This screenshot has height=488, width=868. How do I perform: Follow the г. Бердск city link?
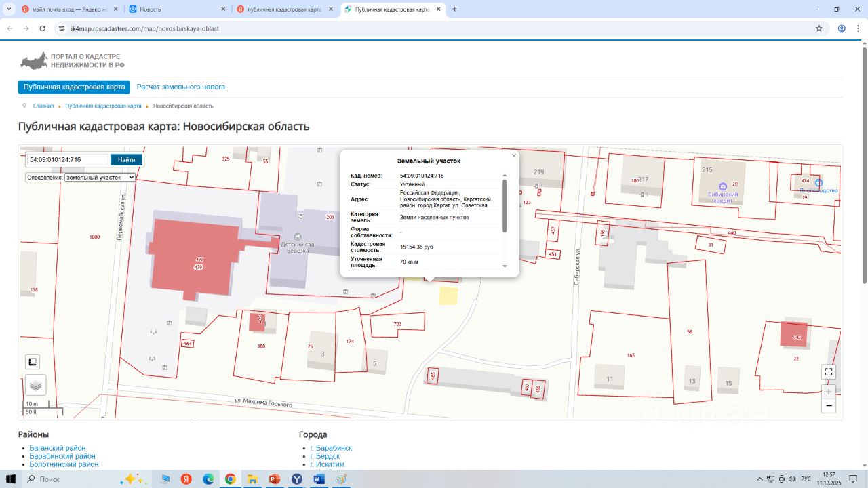point(325,456)
